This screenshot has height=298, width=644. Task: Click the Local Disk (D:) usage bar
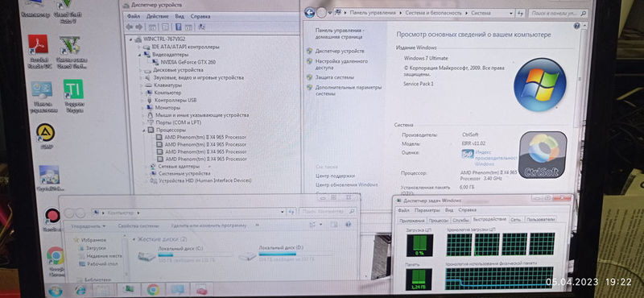coord(296,254)
